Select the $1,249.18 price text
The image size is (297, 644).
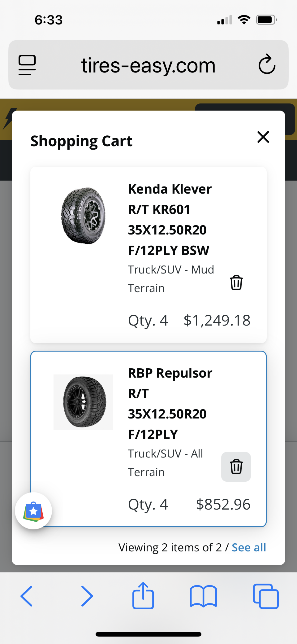tap(217, 320)
